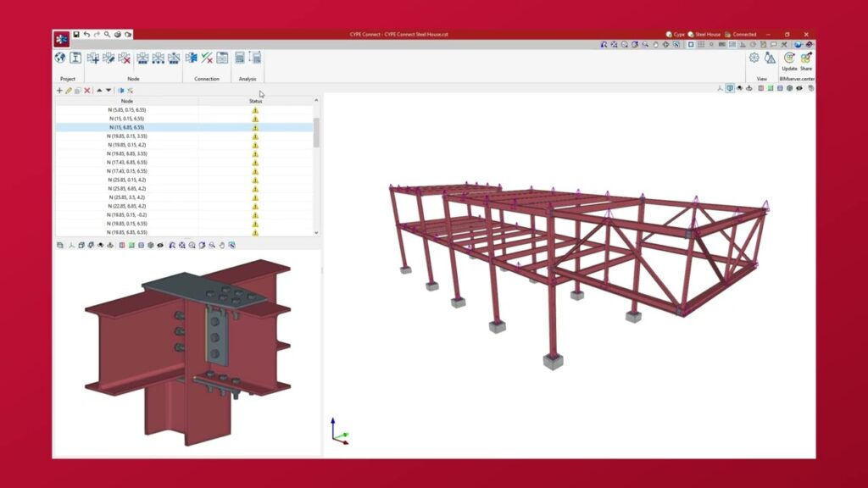The height and width of the screenshot is (488, 868).
Task: Toggle perspective view icon in 3D viewport toolbar
Action: [x=730, y=87]
